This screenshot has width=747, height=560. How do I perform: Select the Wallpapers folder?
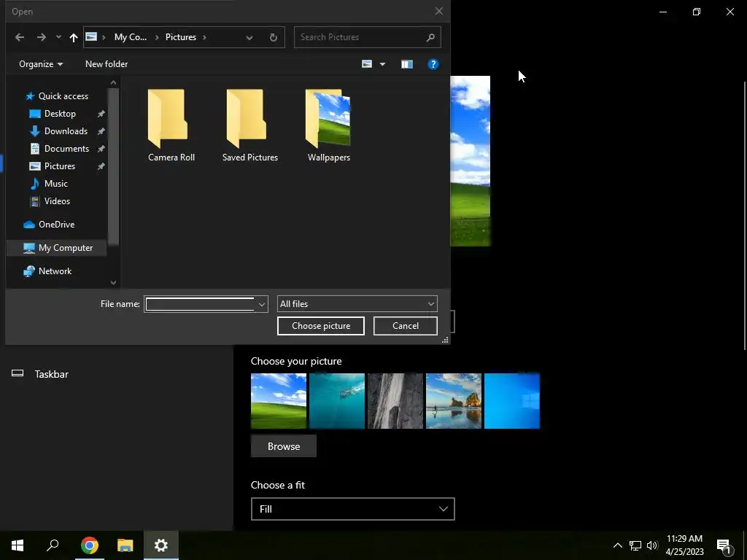pyautogui.click(x=329, y=125)
